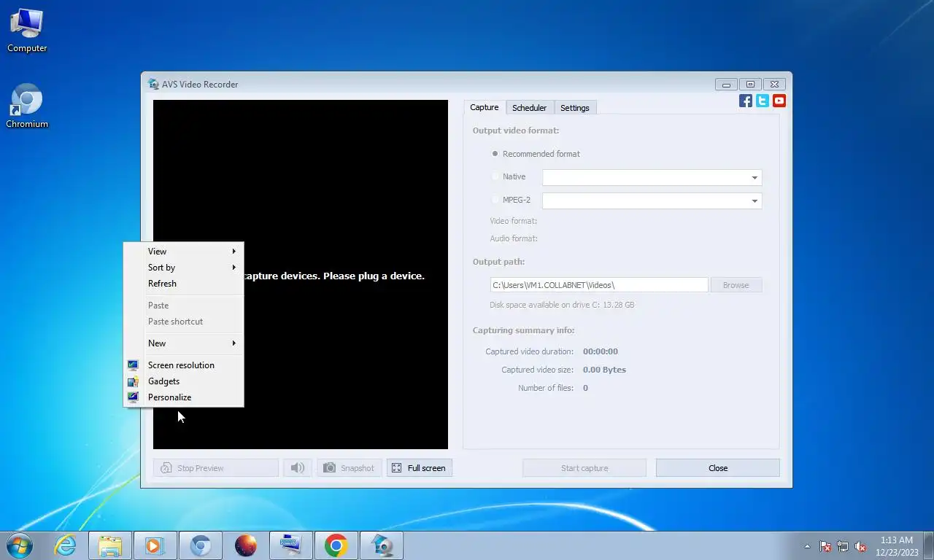Viewport: 934px width, 560px height.
Task: Switch to the Capture tab
Action: [485, 107]
